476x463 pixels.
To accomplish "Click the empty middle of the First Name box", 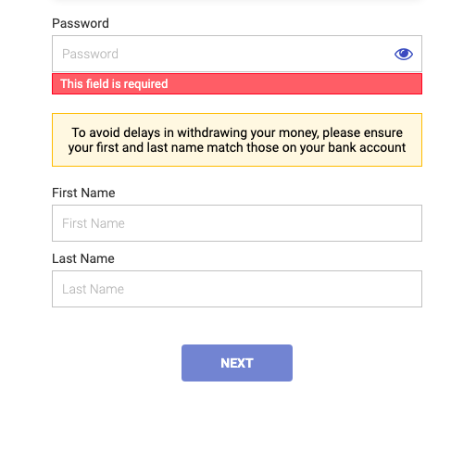I will tap(237, 223).
